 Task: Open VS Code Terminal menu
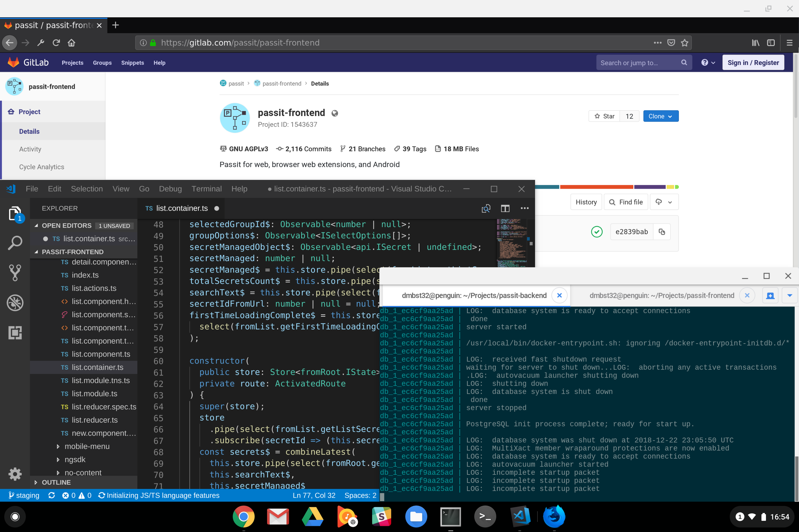tap(206, 189)
